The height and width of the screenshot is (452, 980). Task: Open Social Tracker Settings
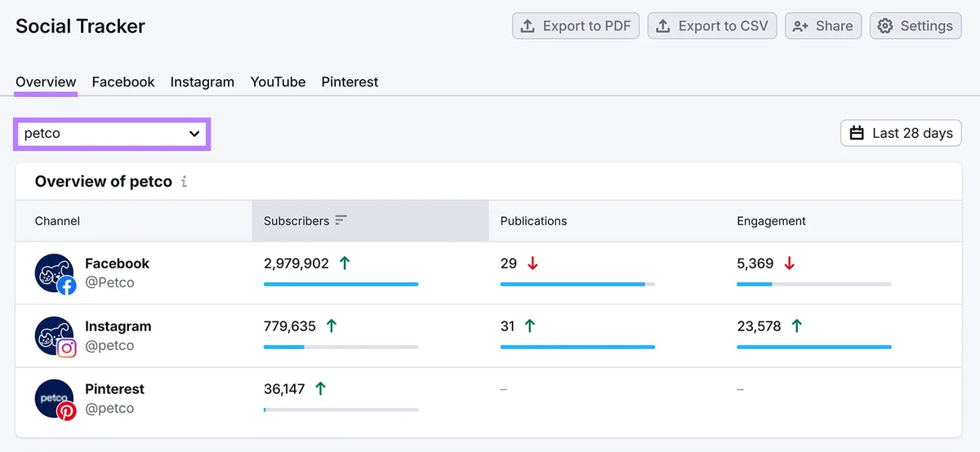915,25
